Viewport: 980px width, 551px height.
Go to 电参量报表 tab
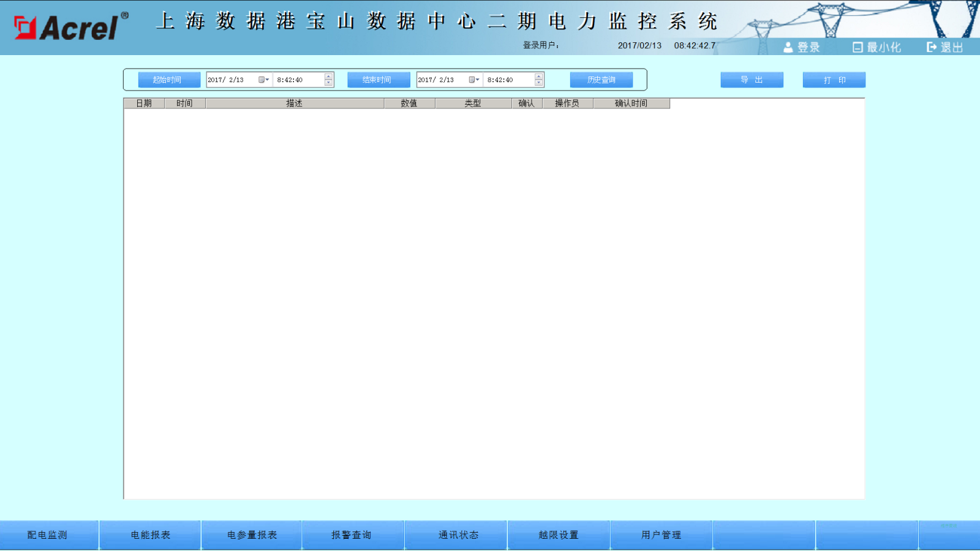tap(252, 534)
